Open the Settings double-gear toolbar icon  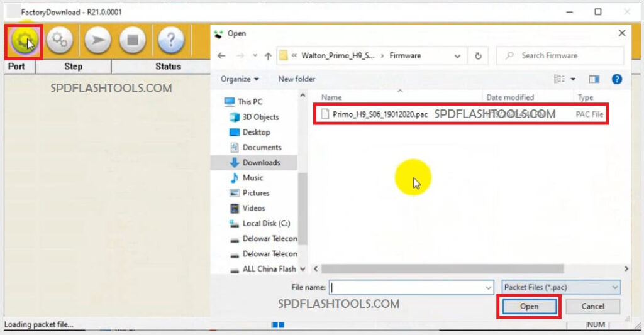60,40
